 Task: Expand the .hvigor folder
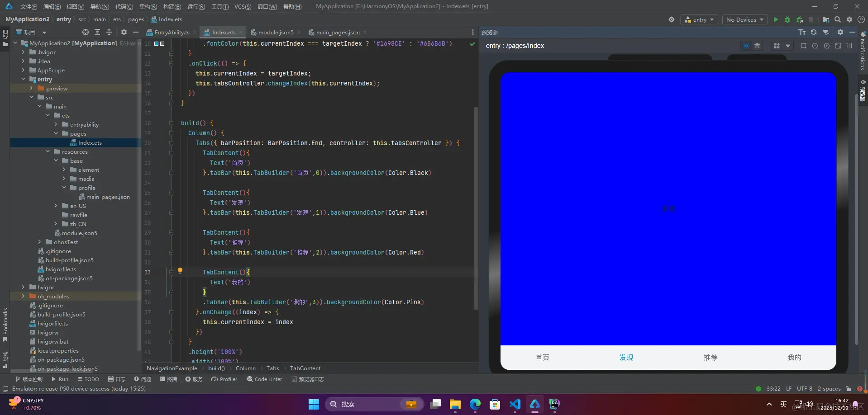23,52
